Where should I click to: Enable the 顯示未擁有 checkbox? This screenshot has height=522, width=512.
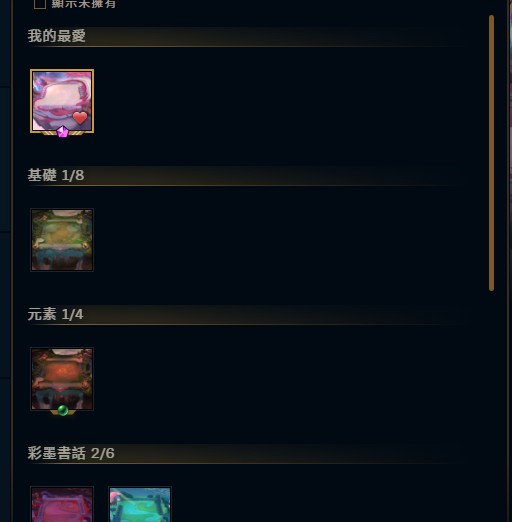[x=40, y=3]
